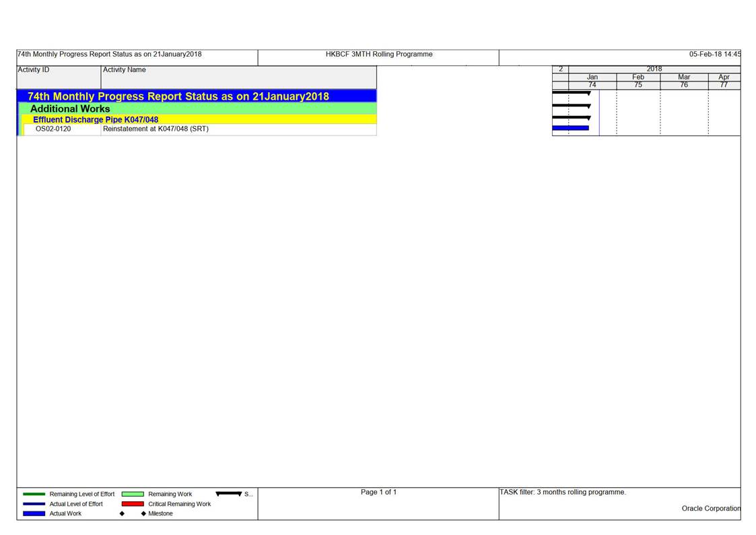
Task: Click activity ID OS02-0120
Action: [x=53, y=129]
